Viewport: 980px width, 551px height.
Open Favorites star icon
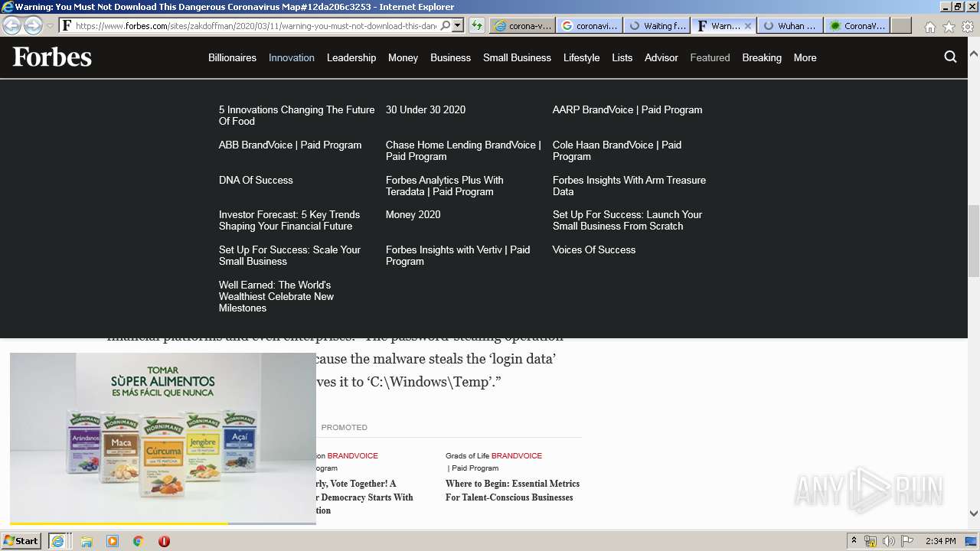click(x=949, y=27)
